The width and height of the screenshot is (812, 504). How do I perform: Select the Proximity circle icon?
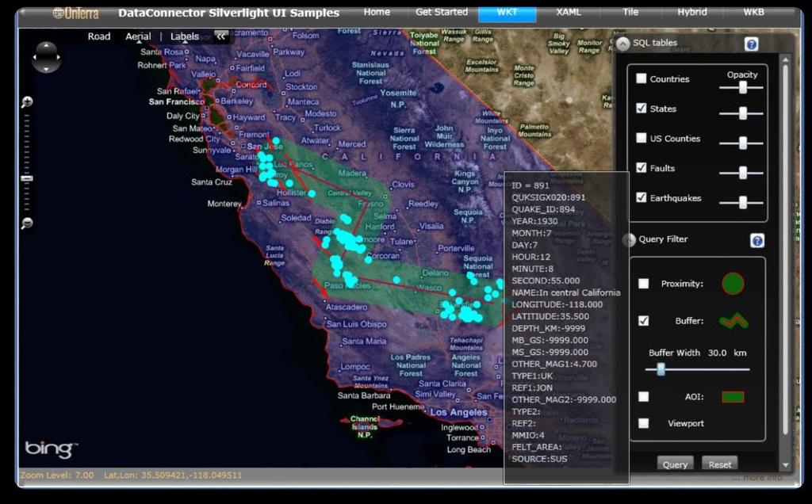click(x=733, y=284)
